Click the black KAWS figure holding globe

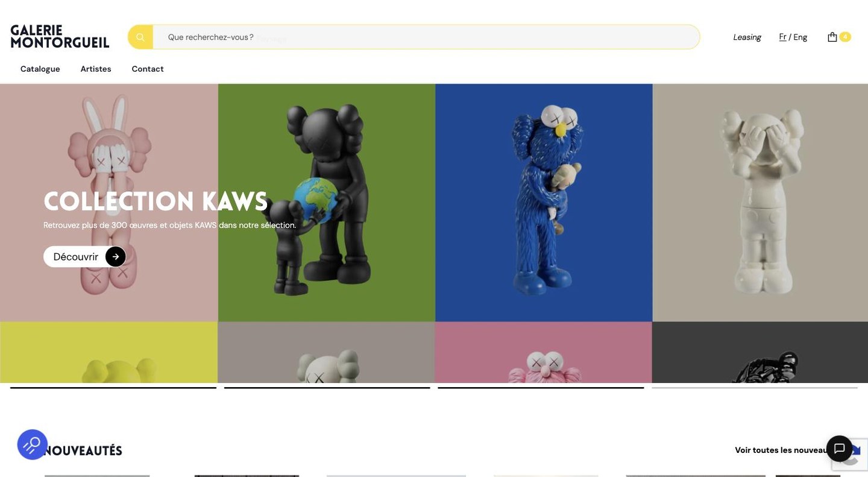319,199
